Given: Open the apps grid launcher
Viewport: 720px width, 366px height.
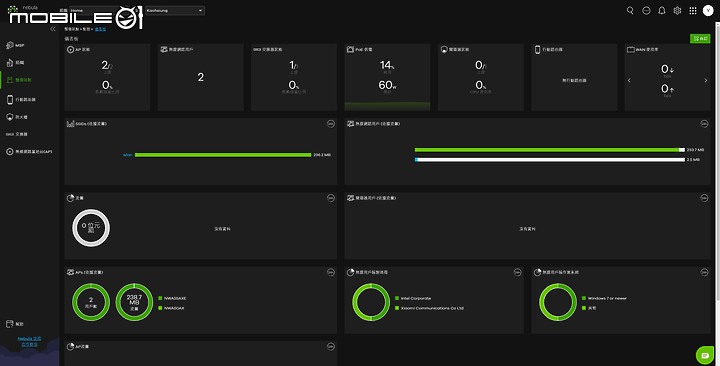Looking at the screenshot, I should 693,11.
